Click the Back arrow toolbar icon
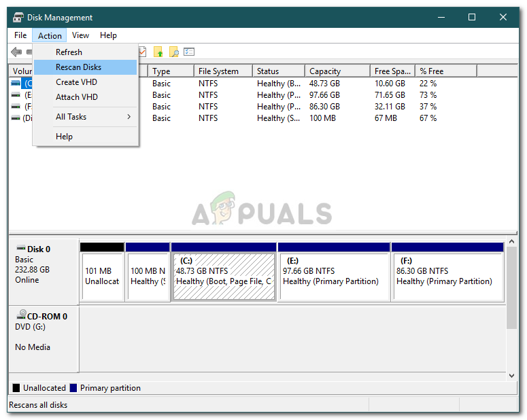The image size is (527, 420). click(x=16, y=52)
